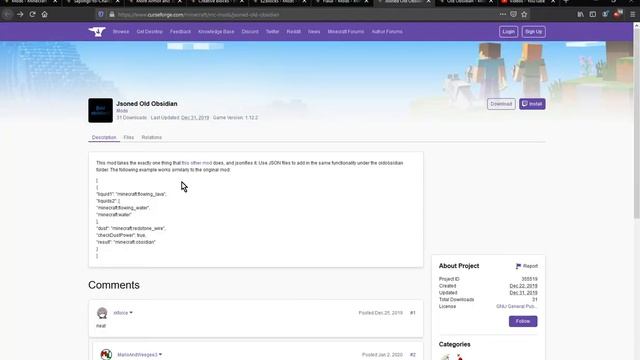This screenshot has width=640, height=360.
Task: Click the Sign Up button
Action: coord(533,31)
